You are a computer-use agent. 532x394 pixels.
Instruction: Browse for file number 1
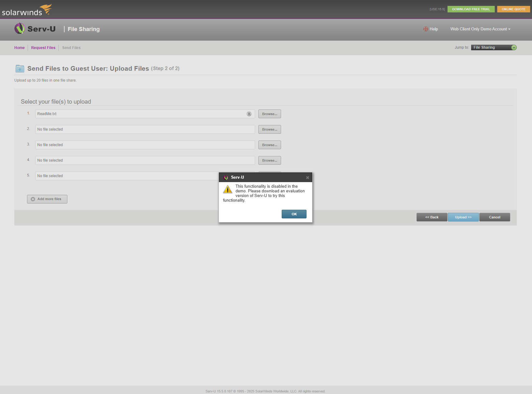(270, 114)
